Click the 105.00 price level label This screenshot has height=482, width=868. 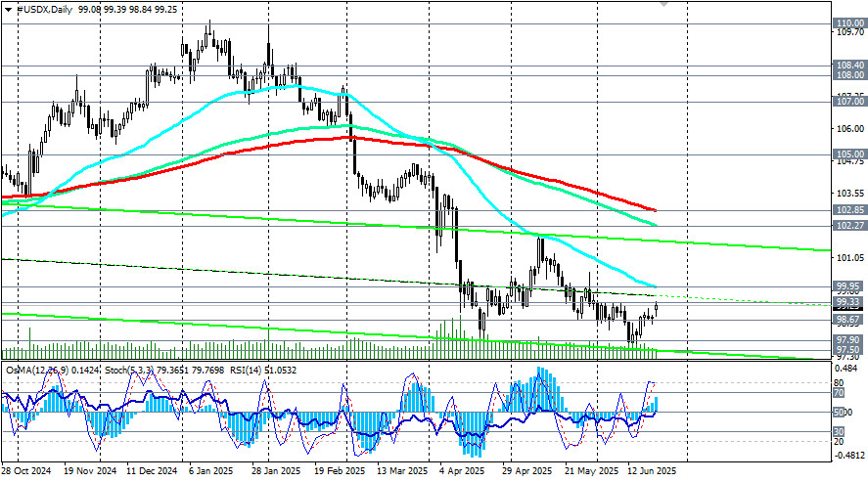point(849,154)
